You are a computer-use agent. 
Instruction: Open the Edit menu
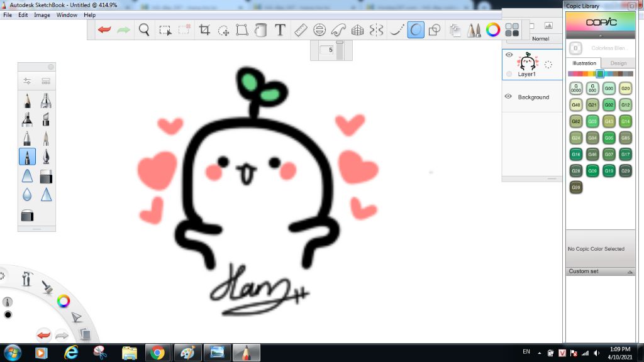click(x=23, y=15)
